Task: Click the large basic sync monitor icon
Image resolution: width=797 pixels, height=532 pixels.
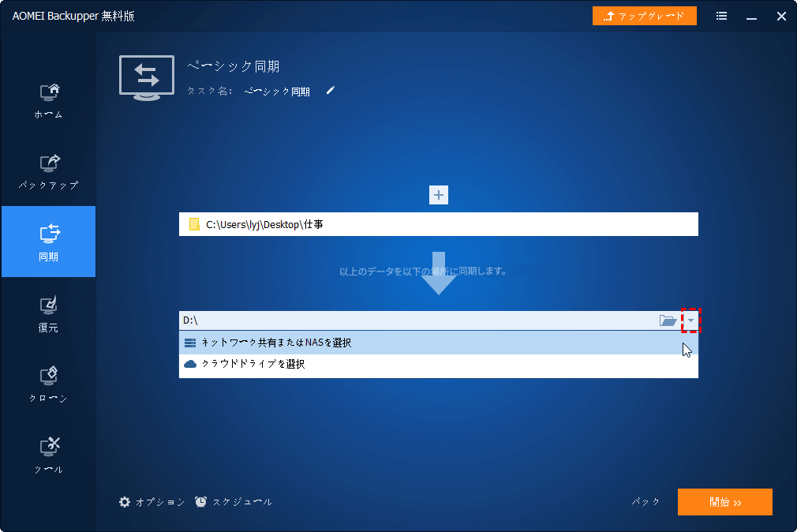Action: click(147, 78)
